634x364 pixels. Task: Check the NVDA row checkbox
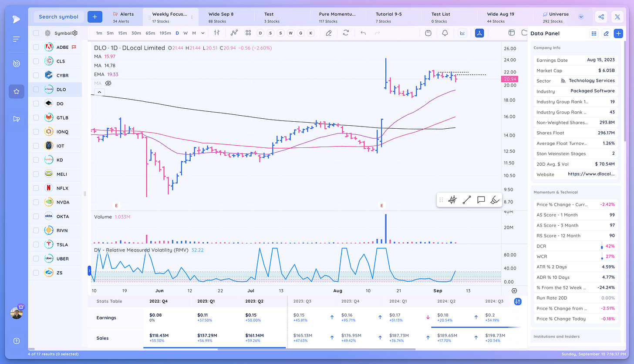point(36,202)
